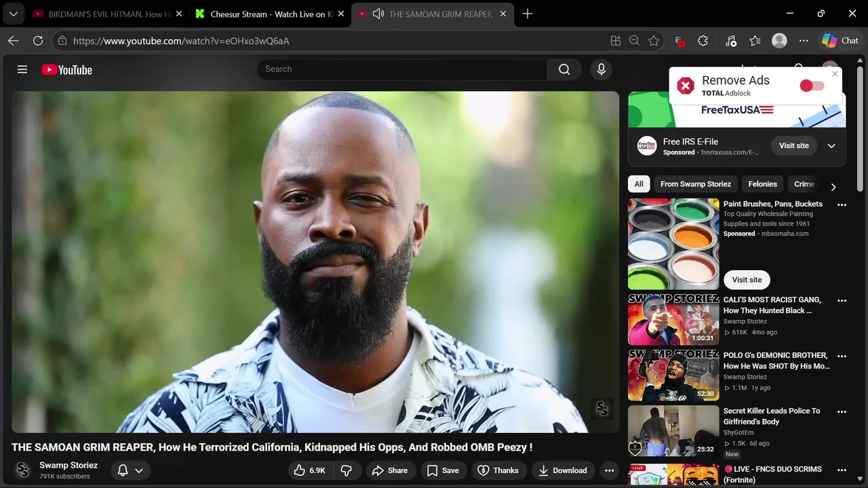
Task: Open options for CALI'S MOST RACIST GANG video
Action: [842, 300]
